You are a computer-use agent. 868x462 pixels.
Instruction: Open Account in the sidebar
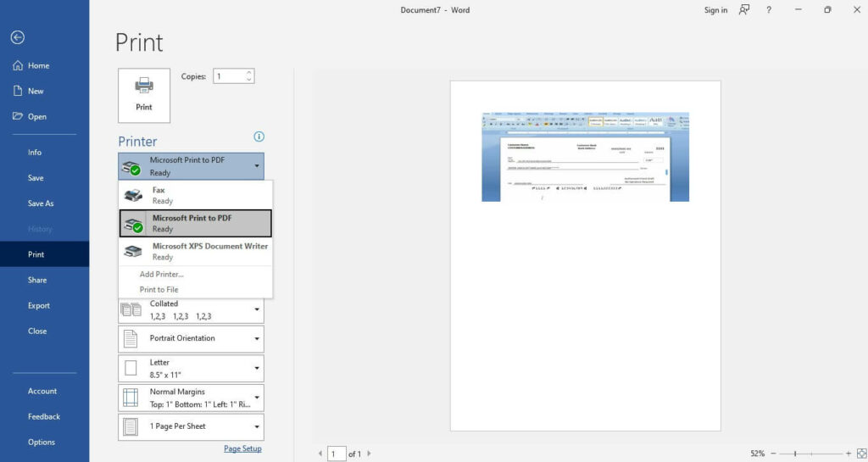(x=44, y=391)
